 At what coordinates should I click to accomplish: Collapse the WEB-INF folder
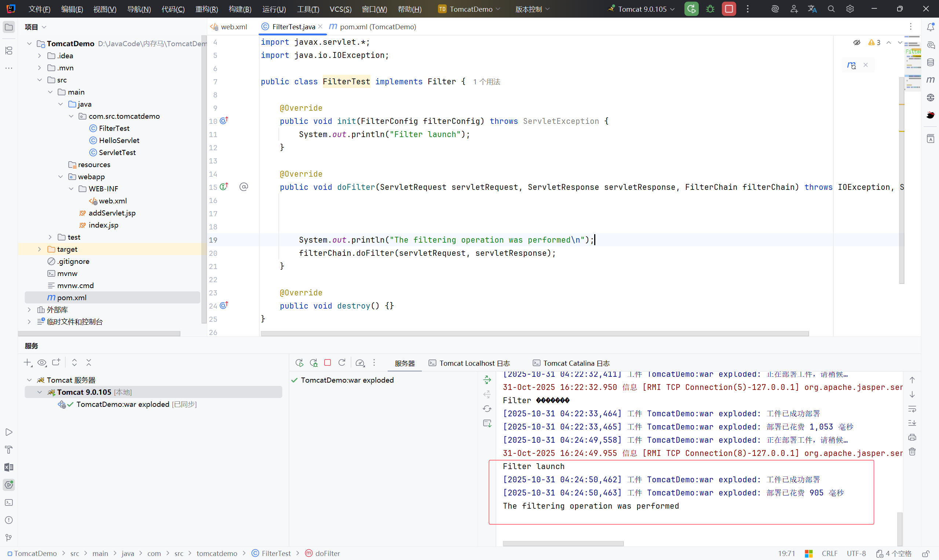pos(71,189)
